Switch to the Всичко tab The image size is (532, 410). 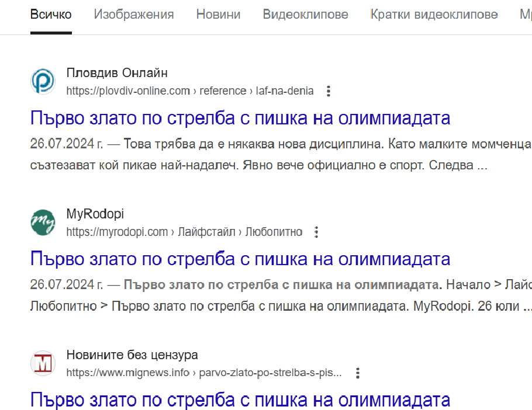point(51,15)
